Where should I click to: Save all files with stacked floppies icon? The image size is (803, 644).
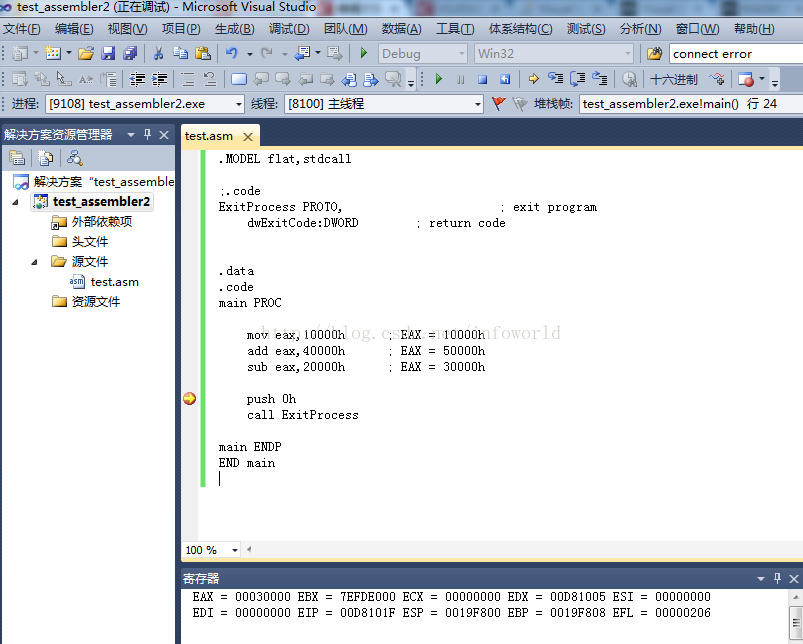130,53
